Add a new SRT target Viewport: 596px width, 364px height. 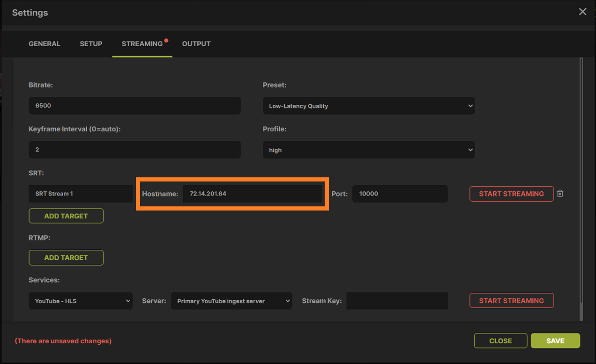[x=66, y=216]
